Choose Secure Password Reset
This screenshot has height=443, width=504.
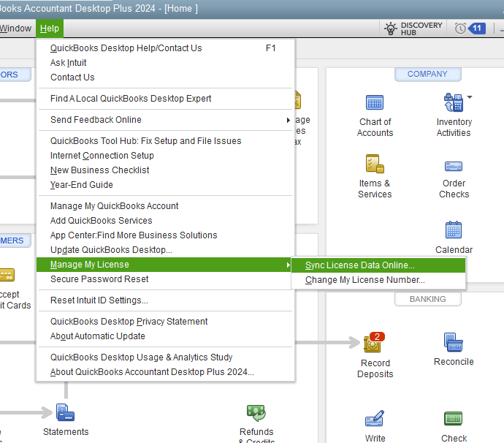point(165,279)
